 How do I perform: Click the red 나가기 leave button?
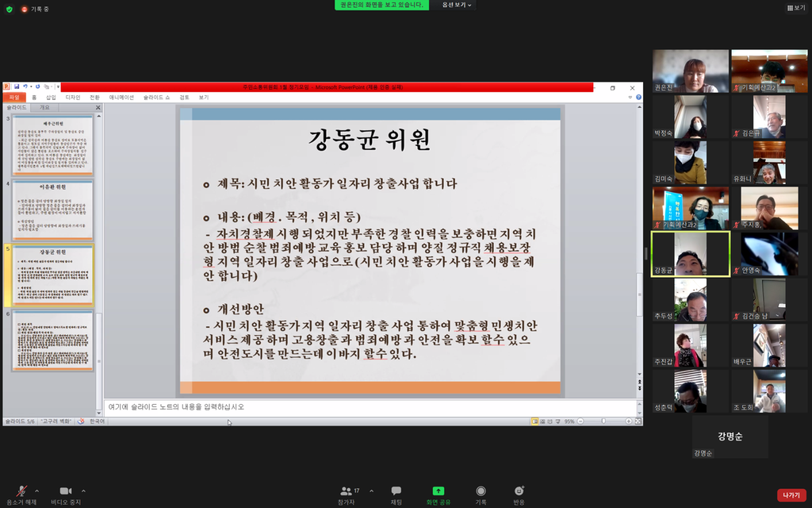(791, 495)
